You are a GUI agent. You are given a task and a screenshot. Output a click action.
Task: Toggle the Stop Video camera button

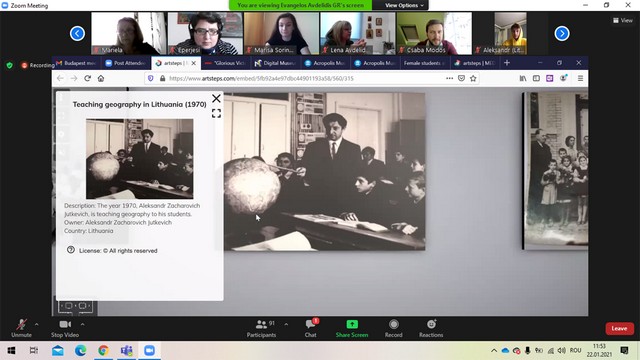click(x=65, y=328)
